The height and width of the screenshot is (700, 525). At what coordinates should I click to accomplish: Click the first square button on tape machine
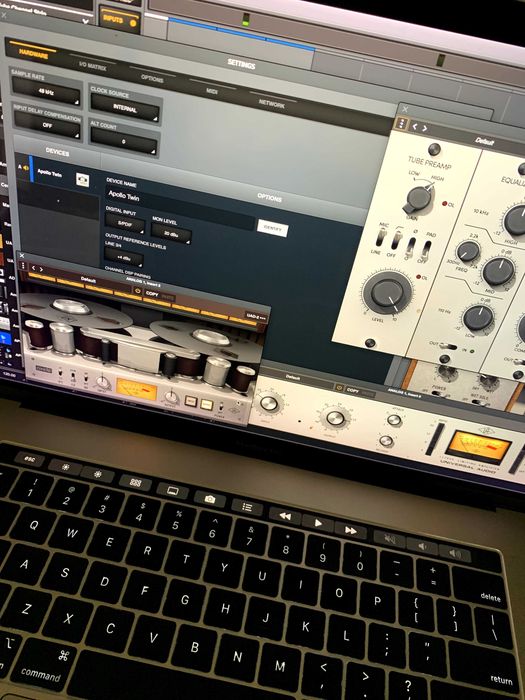(191, 400)
